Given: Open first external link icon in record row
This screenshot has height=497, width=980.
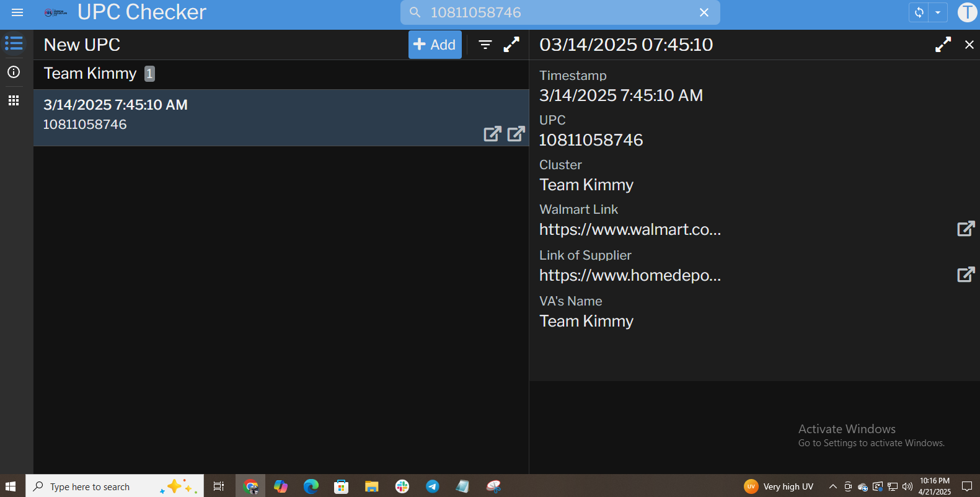Looking at the screenshot, I should [492, 134].
